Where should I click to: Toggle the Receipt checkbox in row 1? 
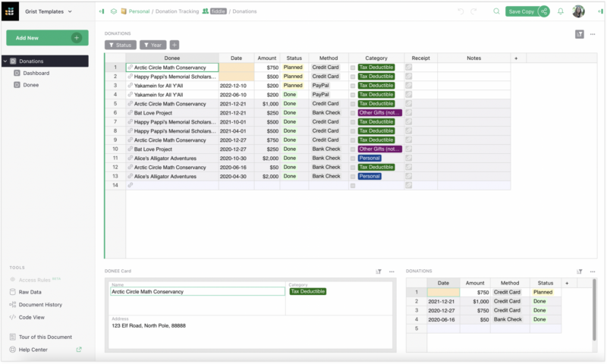(409, 67)
